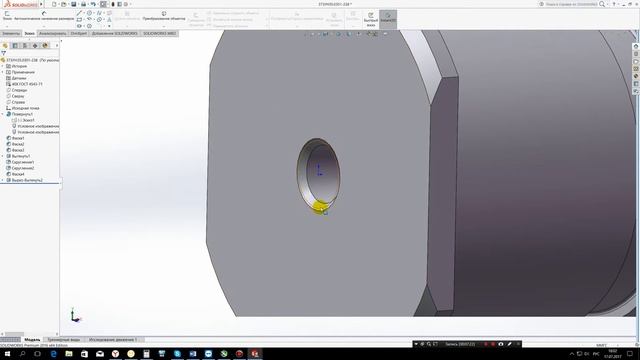The height and width of the screenshot is (360, 640).
Task: Select the Arc sketch tool
Action: pos(89,19)
